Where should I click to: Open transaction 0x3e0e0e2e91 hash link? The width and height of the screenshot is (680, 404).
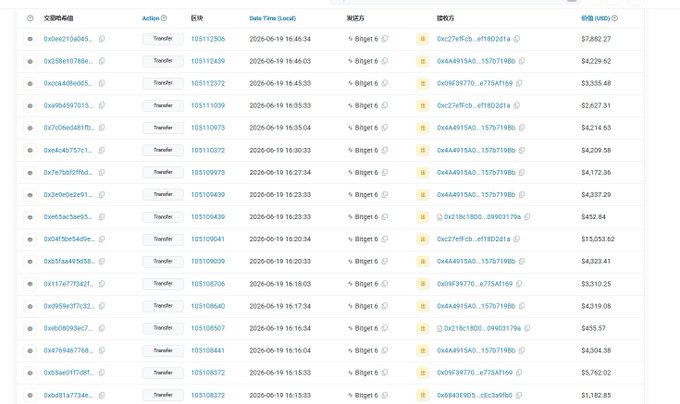click(68, 195)
